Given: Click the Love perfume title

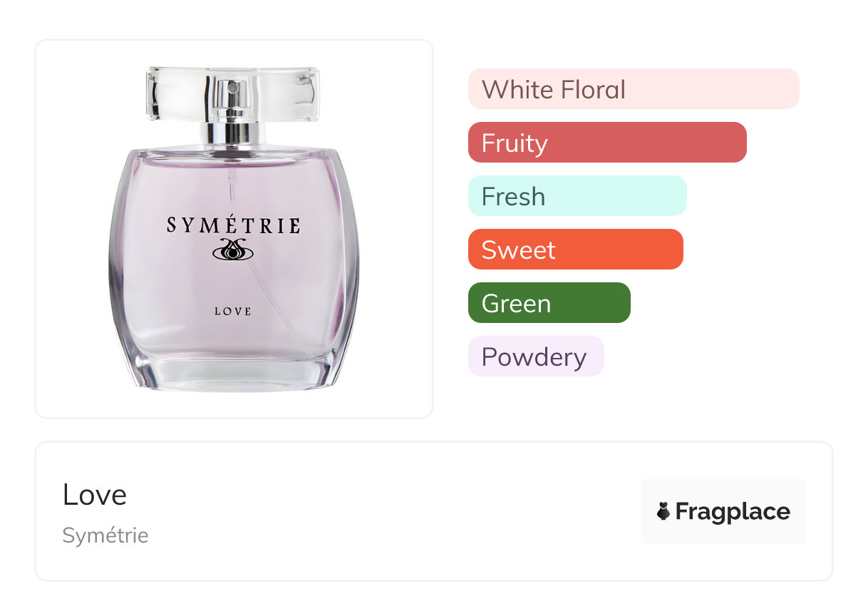Looking at the screenshot, I should (x=95, y=495).
